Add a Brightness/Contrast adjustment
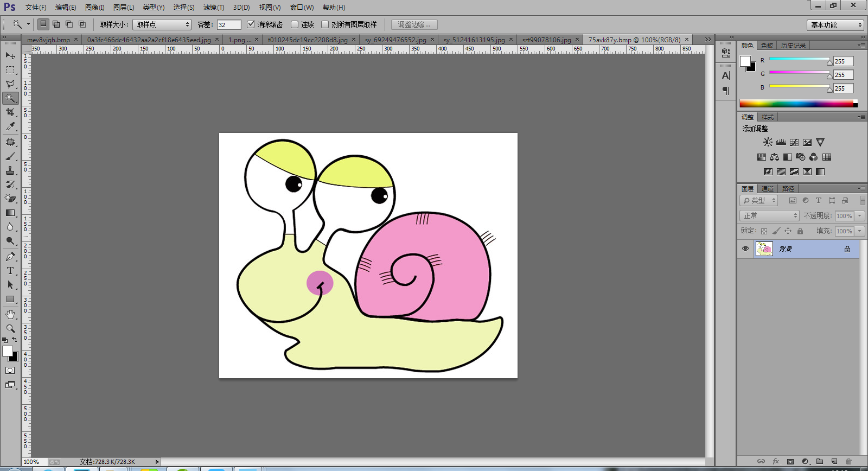Image resolution: width=868 pixels, height=471 pixels. pos(768,142)
